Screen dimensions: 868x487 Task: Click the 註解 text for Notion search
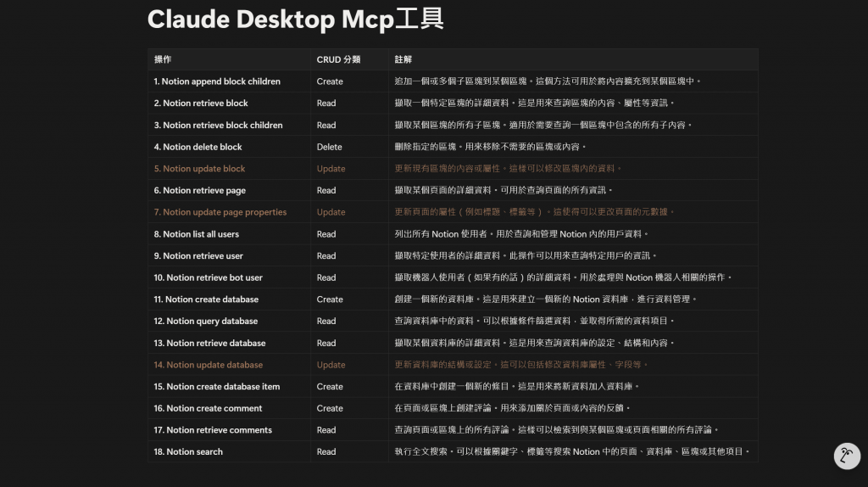pos(572,451)
